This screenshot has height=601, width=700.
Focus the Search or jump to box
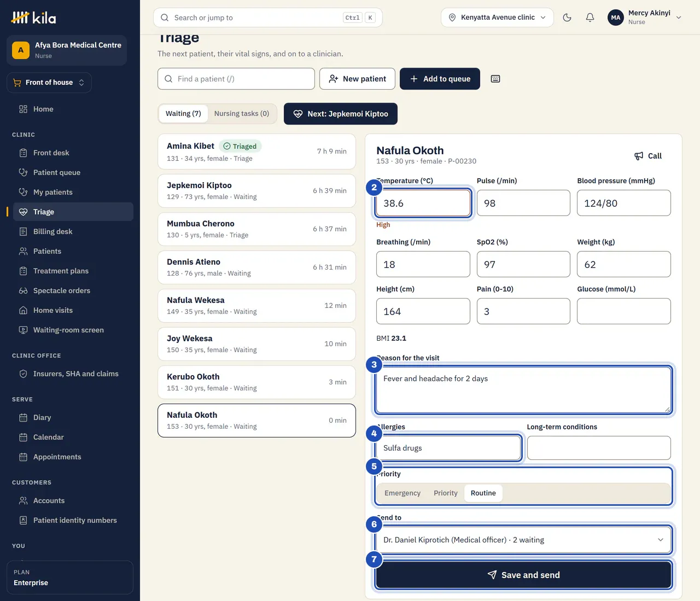(x=268, y=17)
